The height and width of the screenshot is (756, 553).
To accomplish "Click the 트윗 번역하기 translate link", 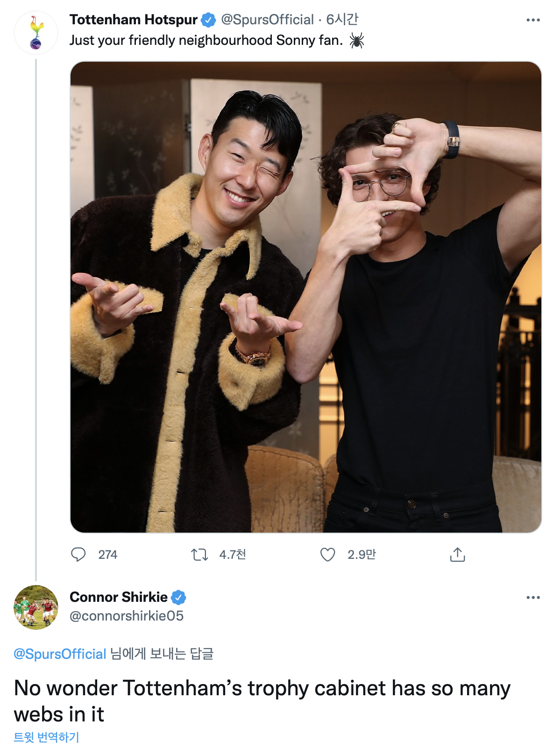I will click(46, 737).
